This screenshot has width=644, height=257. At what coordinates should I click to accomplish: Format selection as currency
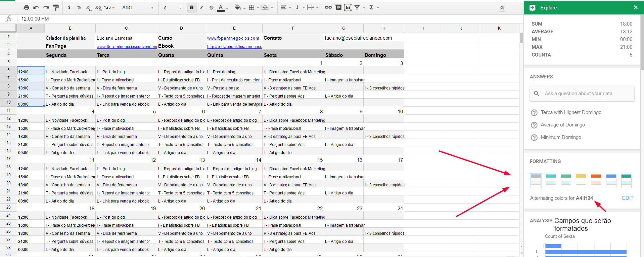tap(69, 7)
